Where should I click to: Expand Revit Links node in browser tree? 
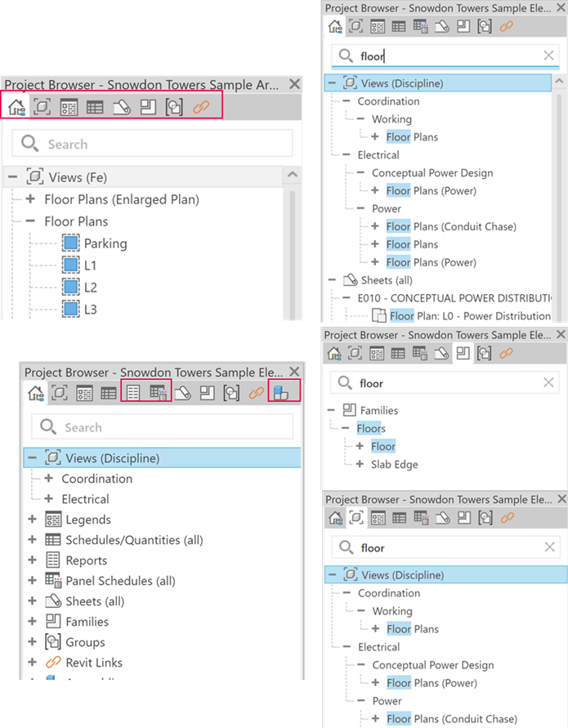32,662
